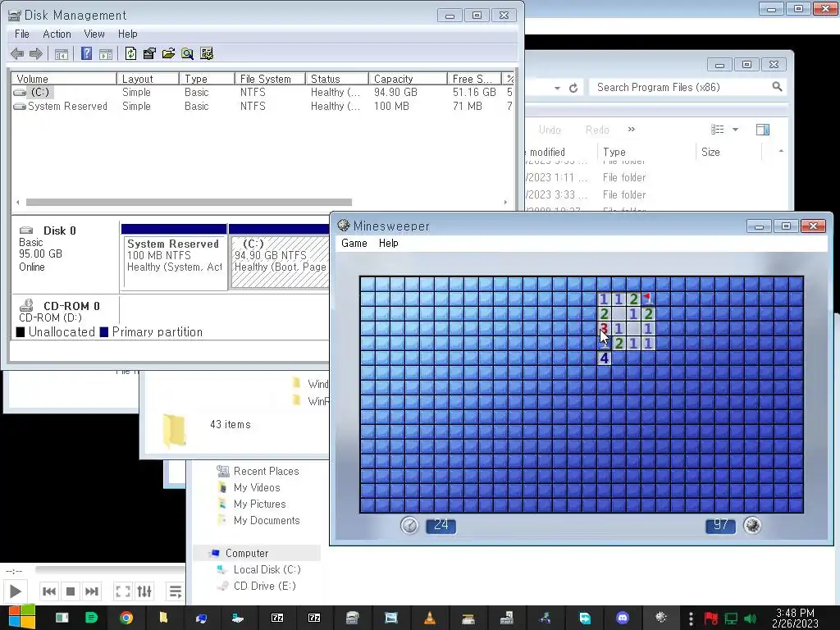Click the volume speaker icon in system tray

(x=750, y=619)
